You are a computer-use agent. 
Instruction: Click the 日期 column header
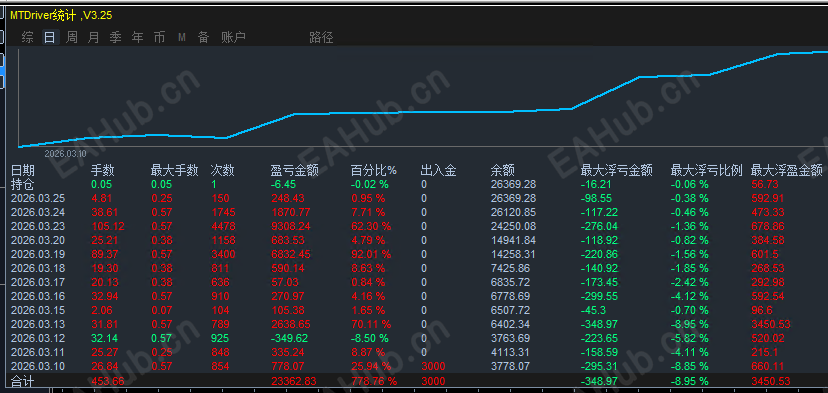point(23,171)
